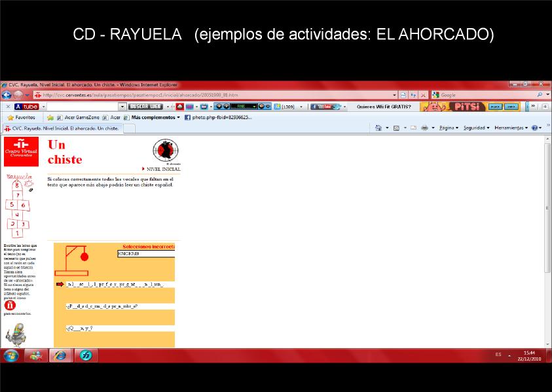Expand the Más complementos dropdown
This screenshot has width=552, height=392.
pyautogui.click(x=156, y=118)
